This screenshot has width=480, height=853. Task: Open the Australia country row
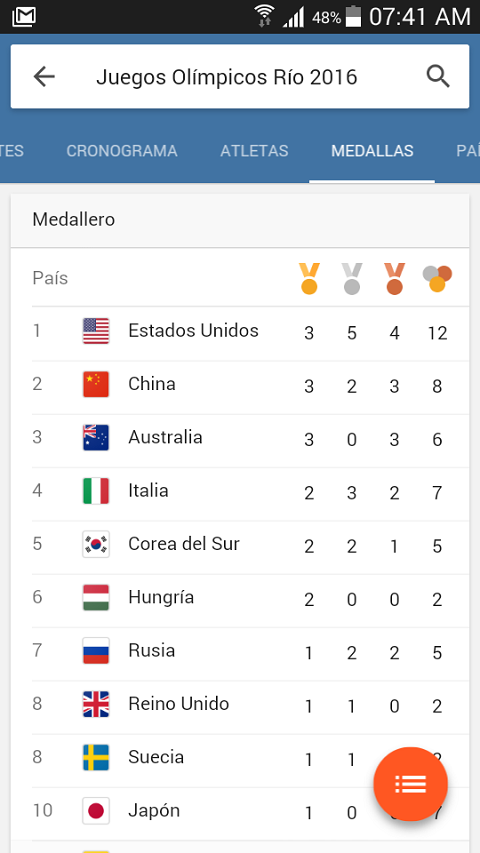coord(239,440)
